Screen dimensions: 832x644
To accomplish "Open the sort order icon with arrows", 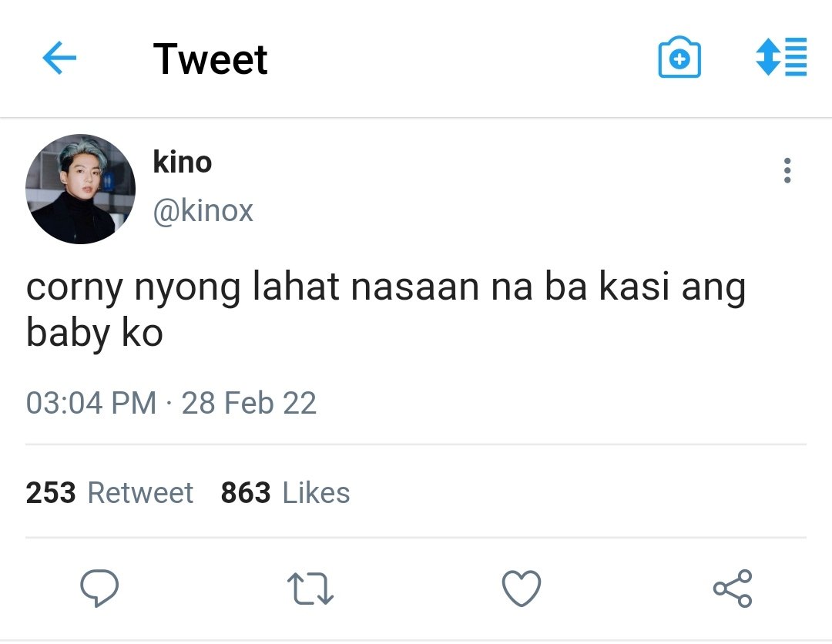I will [x=781, y=57].
